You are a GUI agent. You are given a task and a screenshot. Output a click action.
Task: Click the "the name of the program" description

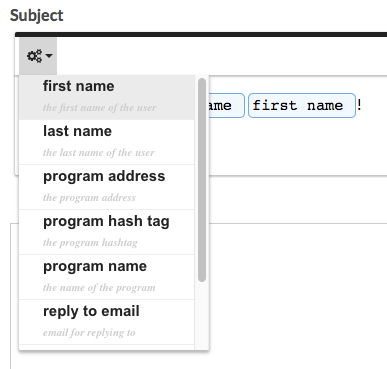tap(99, 288)
